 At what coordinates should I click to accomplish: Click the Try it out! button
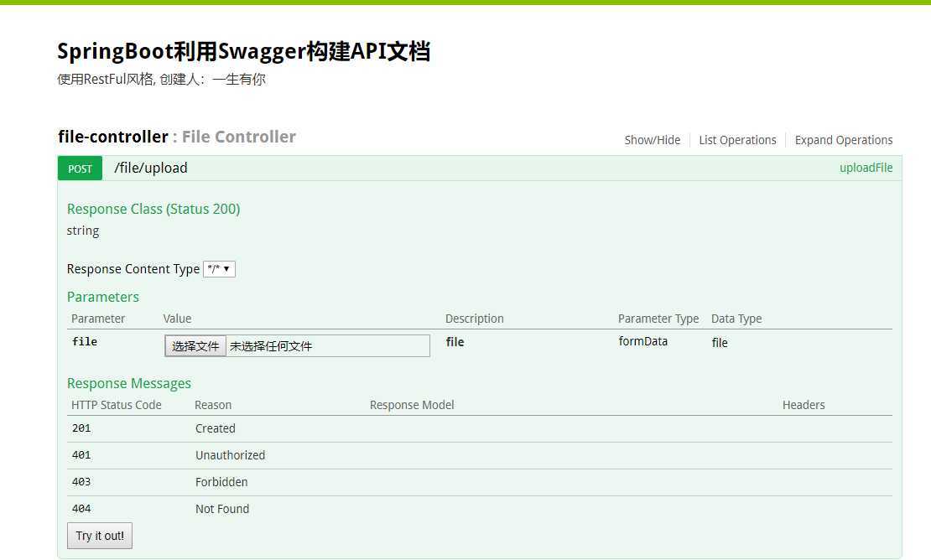(x=100, y=536)
